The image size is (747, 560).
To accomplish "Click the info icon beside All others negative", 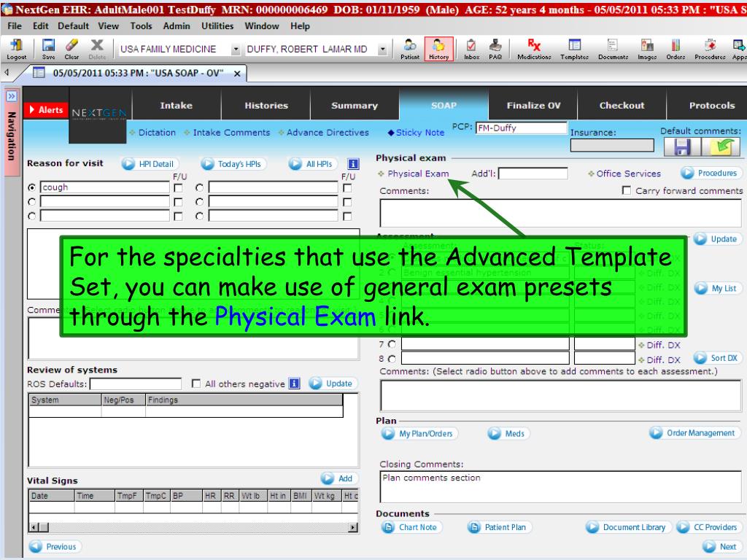I will point(295,384).
